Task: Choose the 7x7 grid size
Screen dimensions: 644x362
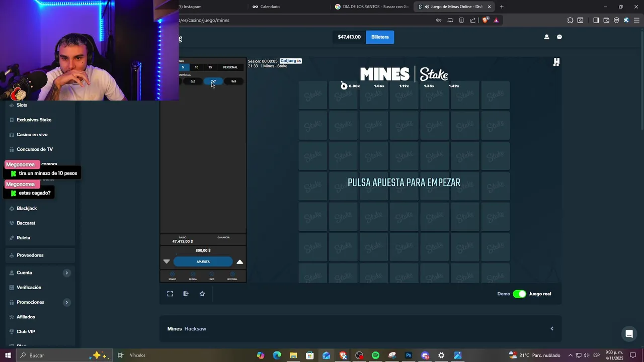Action: pyautogui.click(x=213, y=81)
